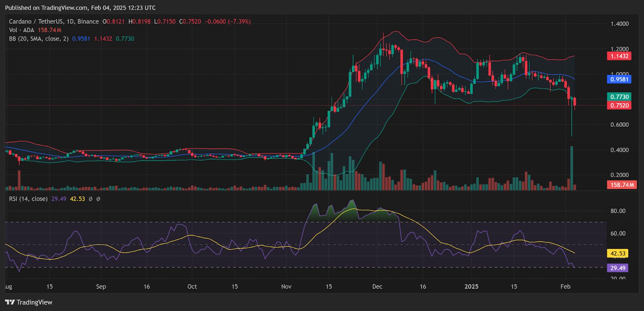
Task: Select the RSI (14, close) indicator legend
Action: pos(28,199)
